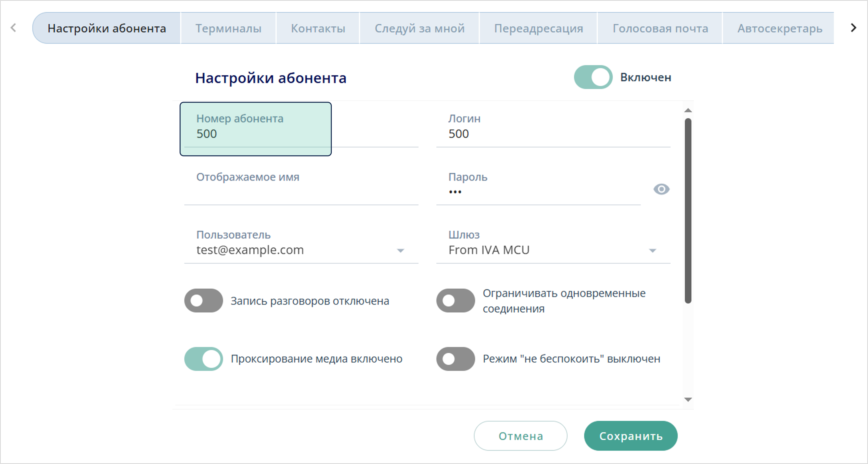Click the Отмена button
This screenshot has width=868, height=464.
click(520, 436)
